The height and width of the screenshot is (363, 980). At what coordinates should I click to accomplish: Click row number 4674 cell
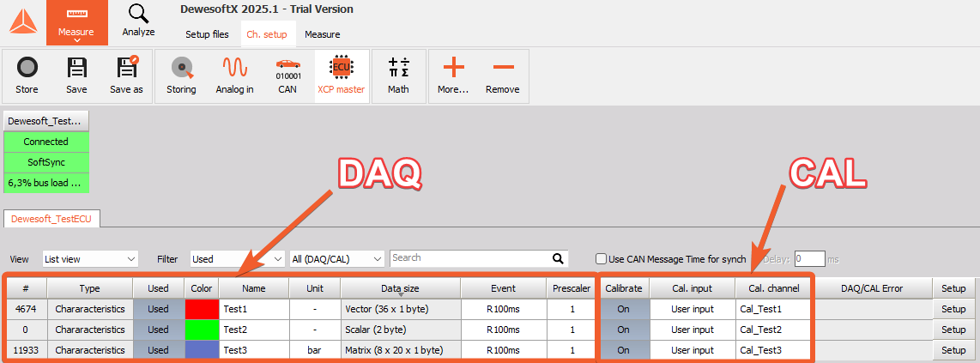26,309
